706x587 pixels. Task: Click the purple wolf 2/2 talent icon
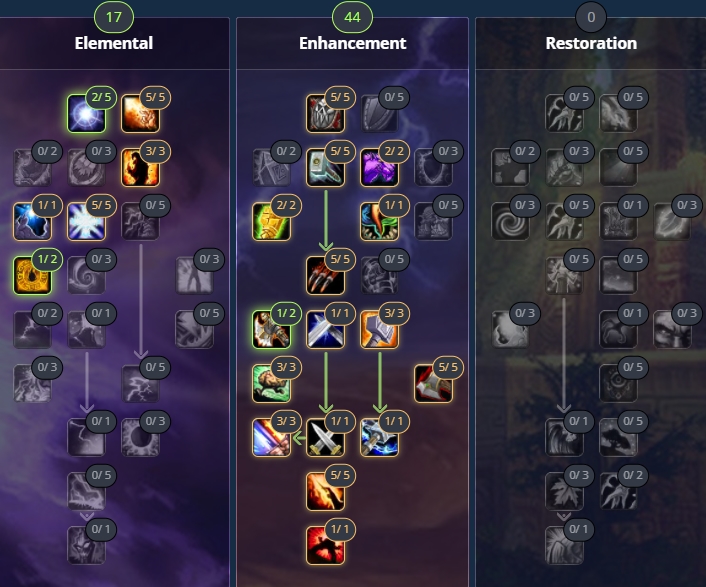pyautogui.click(x=379, y=167)
